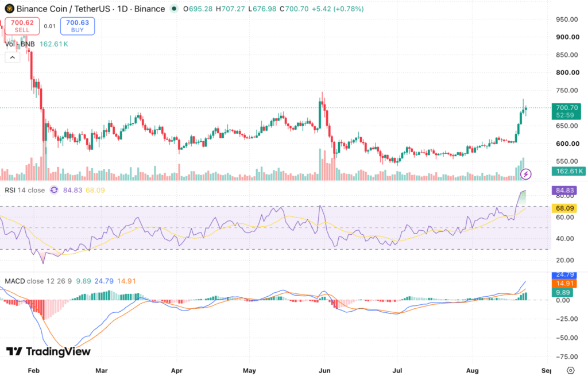Click the RSI 40.00 axis label

pyautogui.click(x=565, y=239)
